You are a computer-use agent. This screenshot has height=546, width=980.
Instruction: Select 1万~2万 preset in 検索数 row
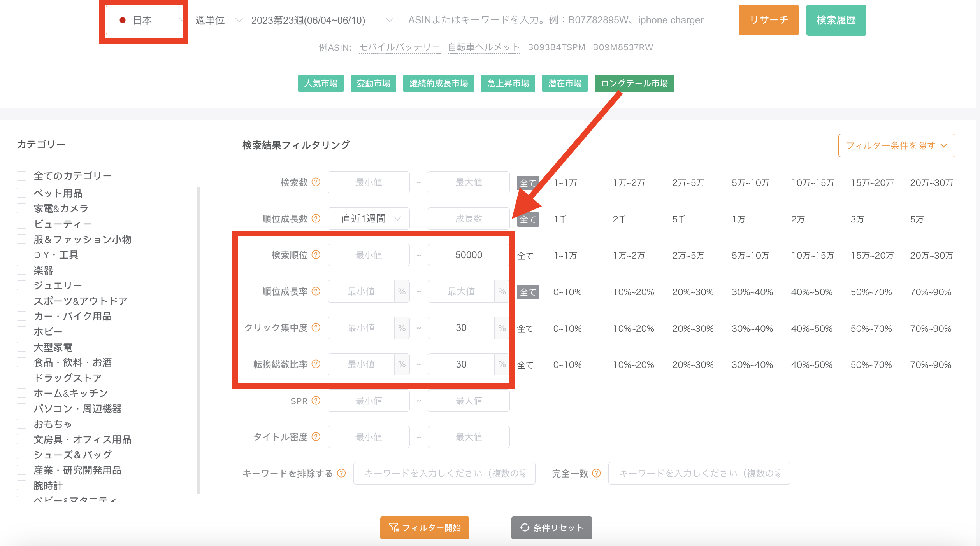pyautogui.click(x=629, y=182)
